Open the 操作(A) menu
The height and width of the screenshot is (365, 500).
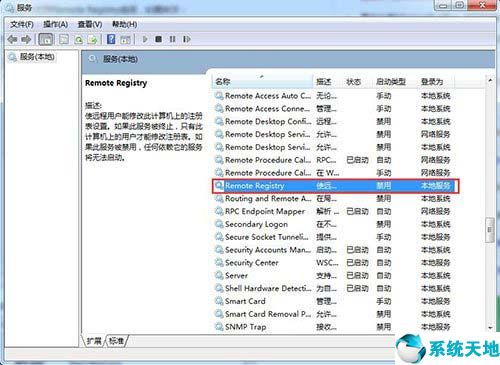(x=56, y=24)
